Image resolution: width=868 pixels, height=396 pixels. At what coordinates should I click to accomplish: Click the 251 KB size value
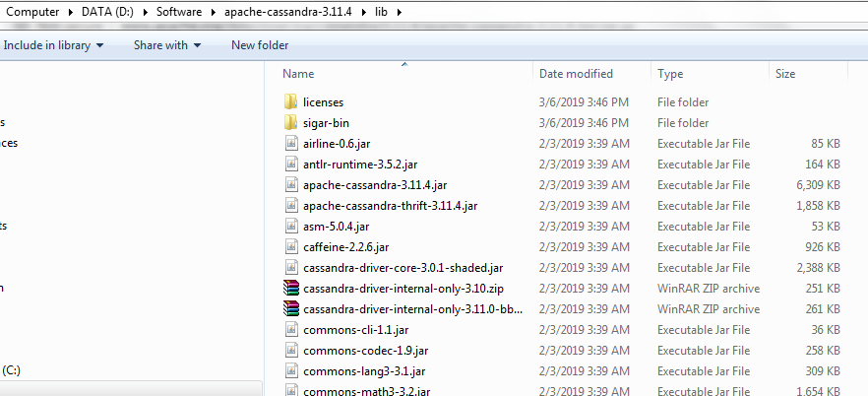tap(823, 289)
